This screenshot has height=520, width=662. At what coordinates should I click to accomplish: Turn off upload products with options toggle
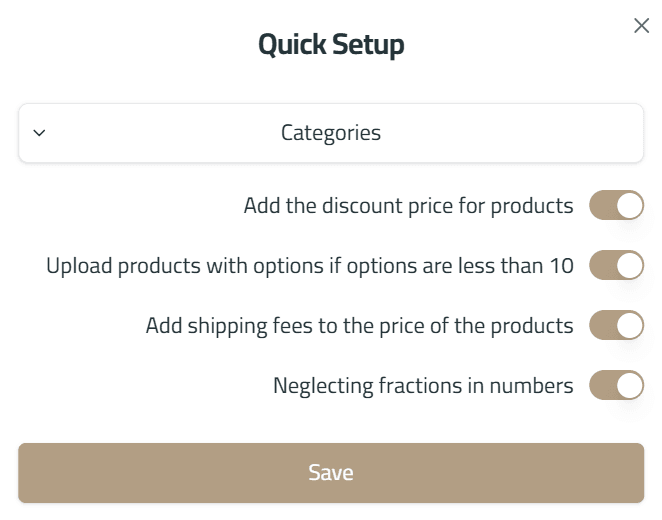pyautogui.click(x=616, y=266)
